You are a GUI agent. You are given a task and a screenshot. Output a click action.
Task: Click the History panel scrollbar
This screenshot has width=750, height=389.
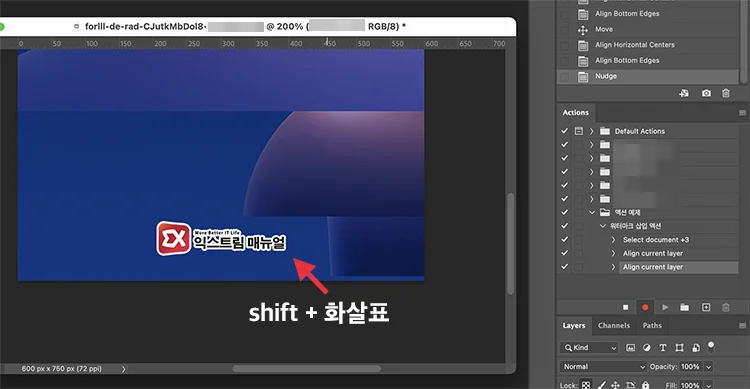click(x=743, y=41)
